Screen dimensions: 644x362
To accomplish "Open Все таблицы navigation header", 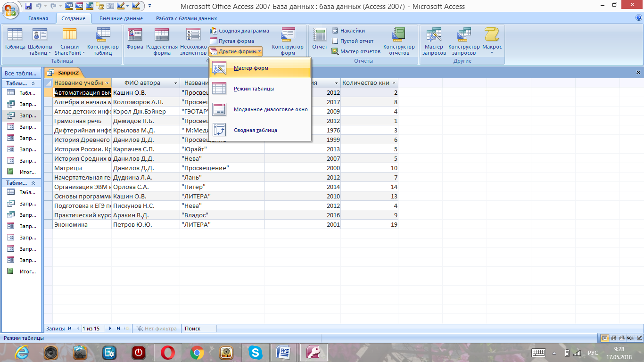I will click(x=21, y=73).
